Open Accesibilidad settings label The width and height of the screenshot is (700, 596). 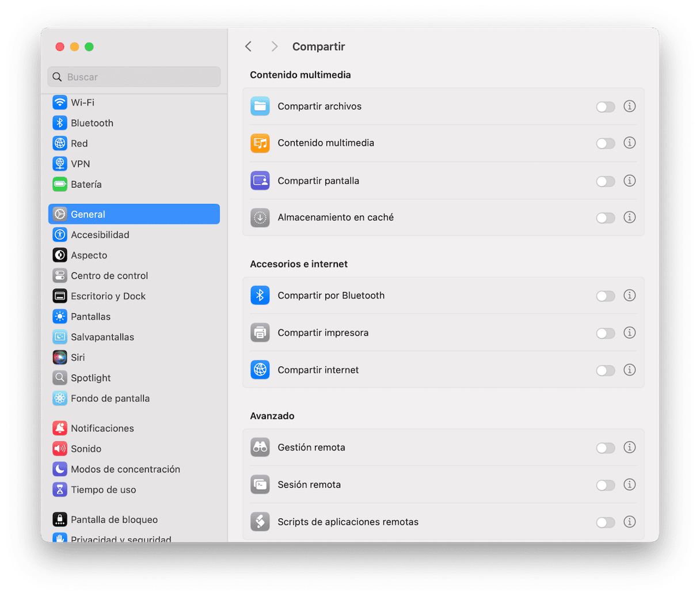(100, 235)
